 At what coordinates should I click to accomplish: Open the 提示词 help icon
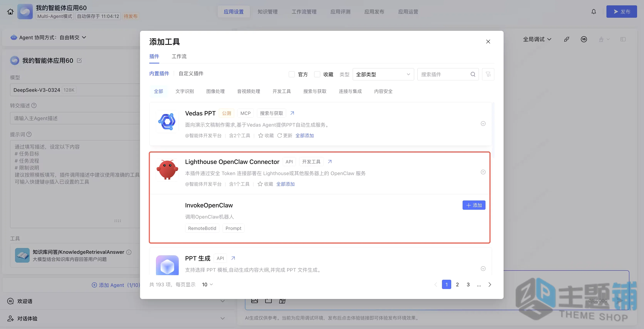click(29, 134)
